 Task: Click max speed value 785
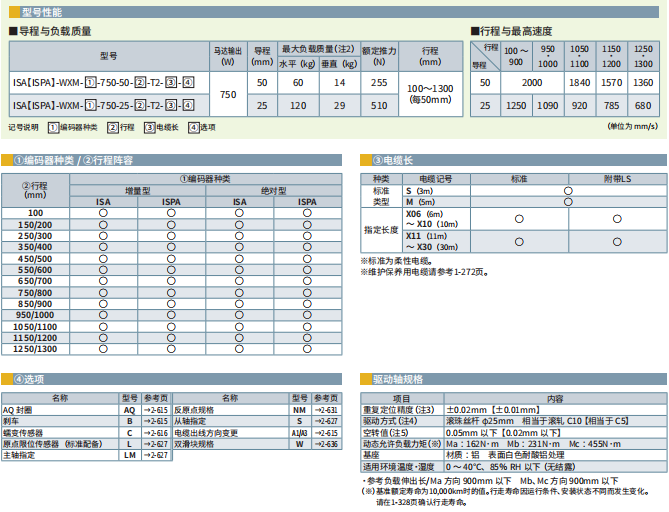pos(611,105)
